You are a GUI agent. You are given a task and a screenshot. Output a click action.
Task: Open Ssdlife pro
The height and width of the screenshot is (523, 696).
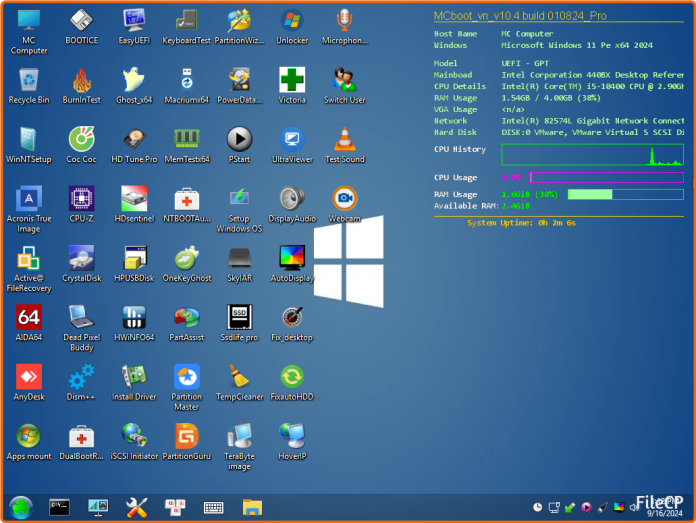click(x=239, y=324)
